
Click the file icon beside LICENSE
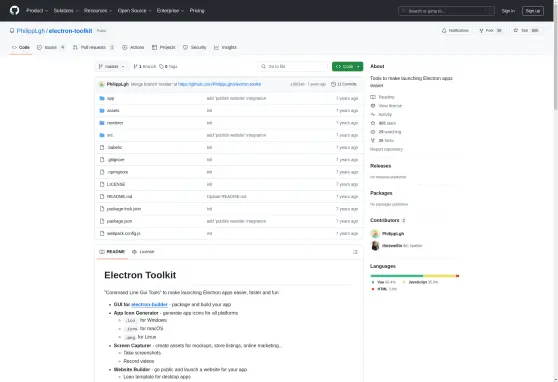click(102, 184)
